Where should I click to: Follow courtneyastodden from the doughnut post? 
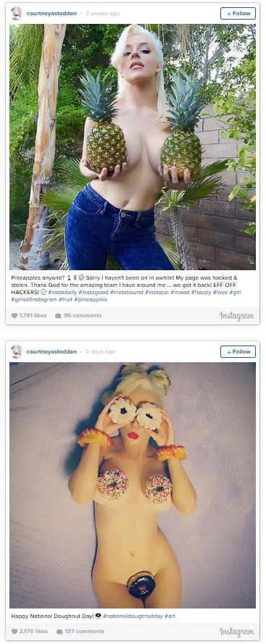[238, 351]
